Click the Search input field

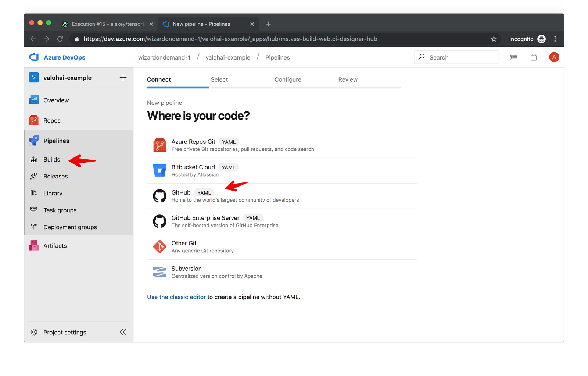(456, 57)
